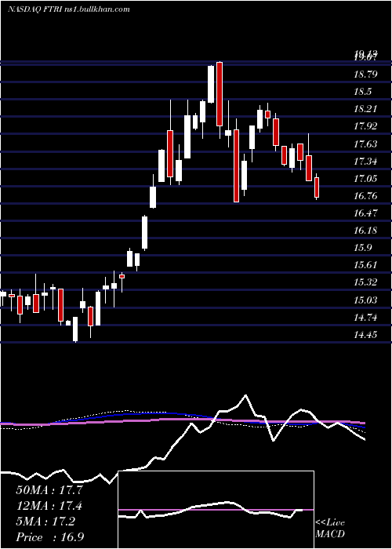The height and width of the screenshot is (549, 392).
Task: Click the 18.79 price axis label
Action: [366, 75]
